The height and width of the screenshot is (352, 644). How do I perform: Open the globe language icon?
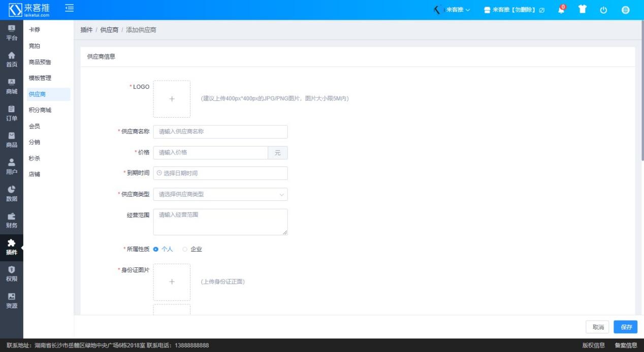pyautogui.click(x=625, y=10)
